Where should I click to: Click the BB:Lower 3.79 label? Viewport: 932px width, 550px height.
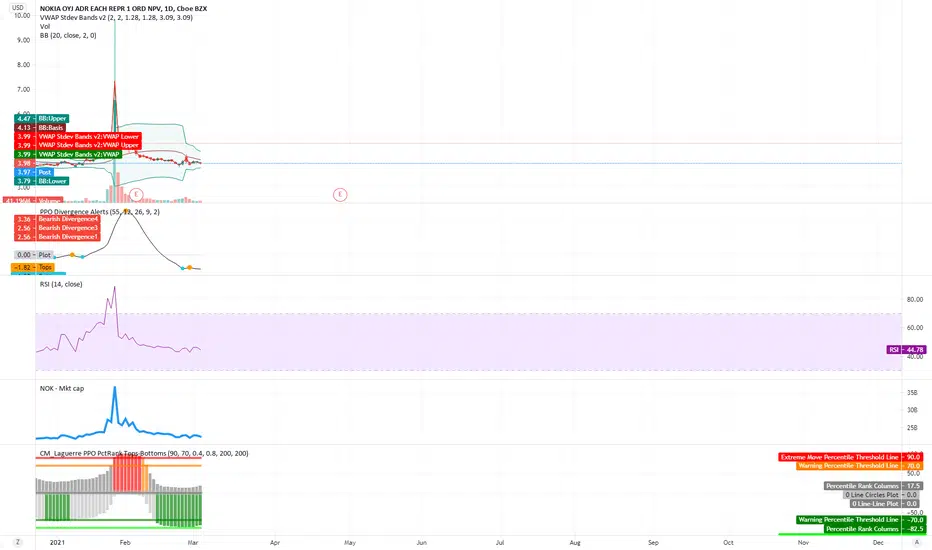point(41,181)
